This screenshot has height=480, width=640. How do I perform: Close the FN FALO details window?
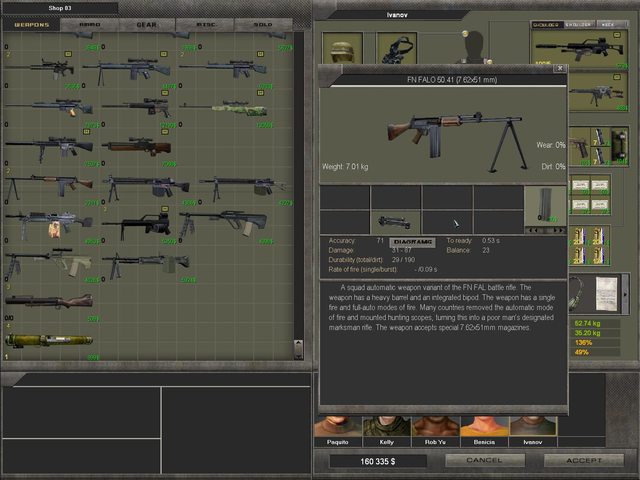pos(560,68)
